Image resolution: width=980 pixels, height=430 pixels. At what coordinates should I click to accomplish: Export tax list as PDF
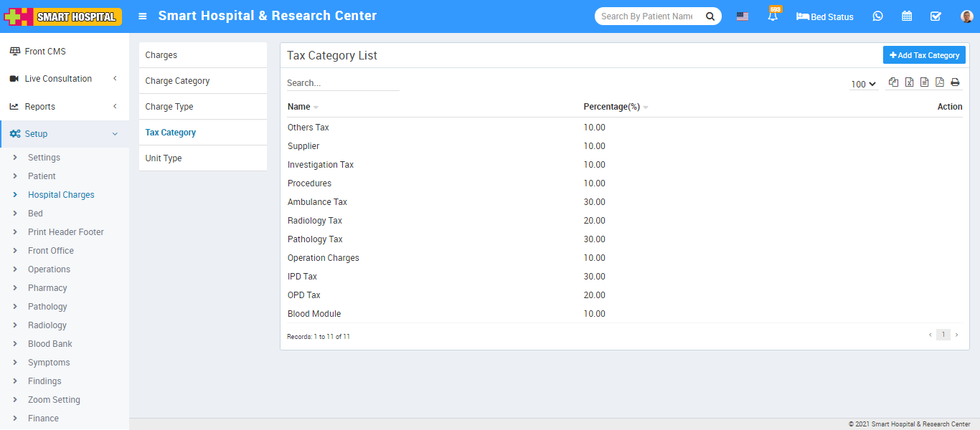click(939, 82)
